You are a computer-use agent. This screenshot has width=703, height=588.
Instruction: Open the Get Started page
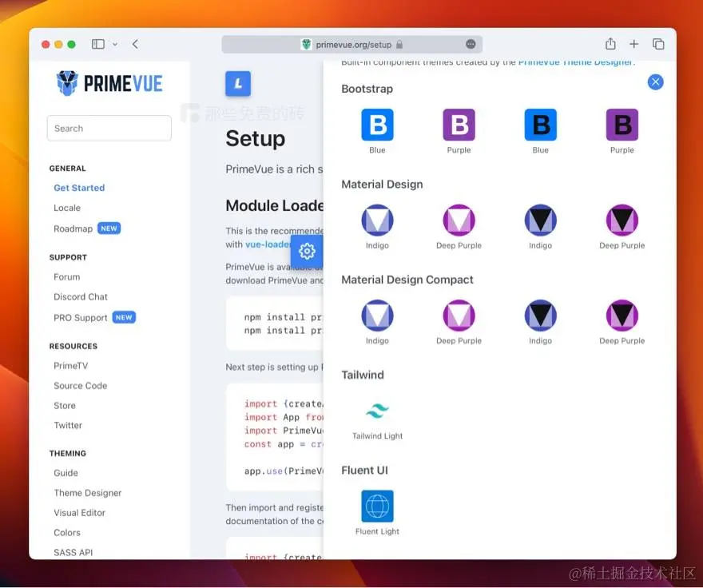point(79,188)
